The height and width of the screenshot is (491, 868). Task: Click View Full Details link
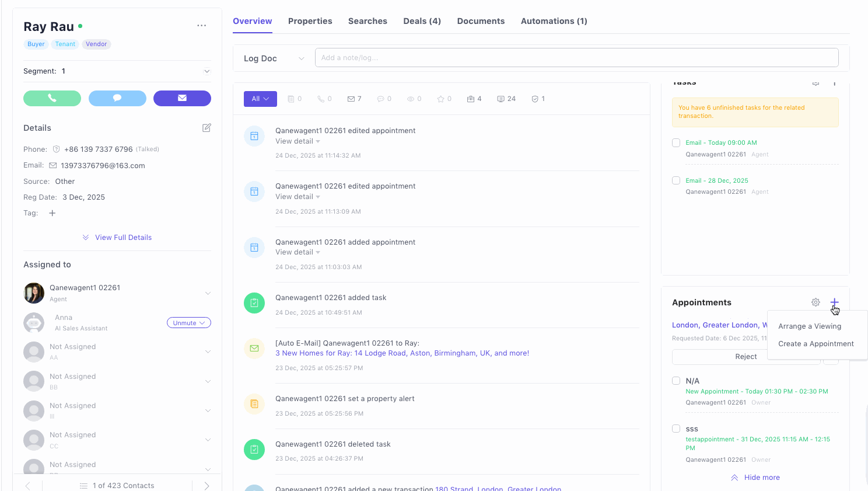123,238
